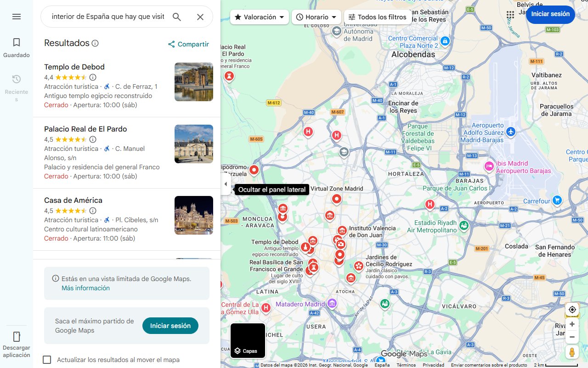Run the search via magnifier icon
This screenshot has height=368, width=588.
(177, 17)
